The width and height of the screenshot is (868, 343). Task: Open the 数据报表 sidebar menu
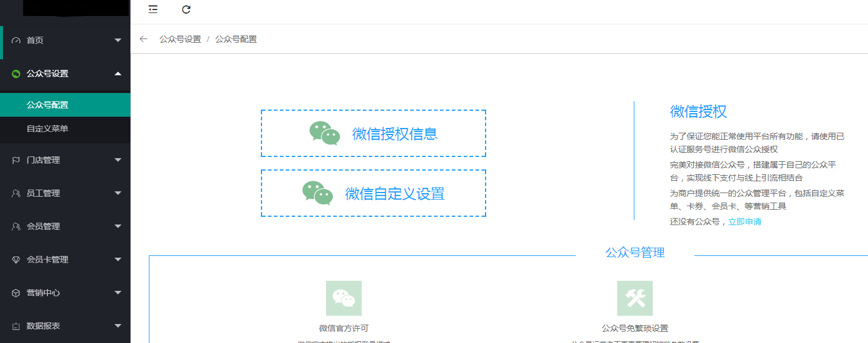65,326
